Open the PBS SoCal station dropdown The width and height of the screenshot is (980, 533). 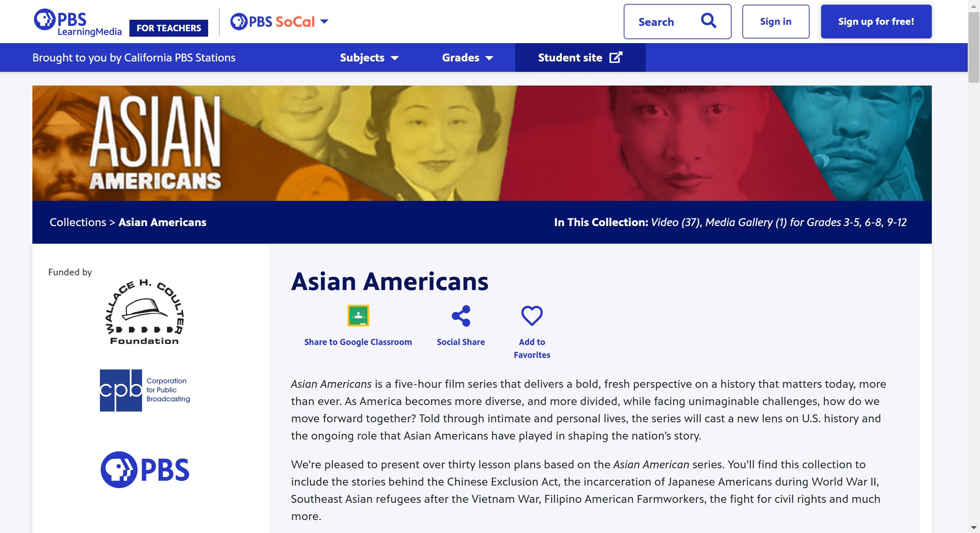pos(324,21)
